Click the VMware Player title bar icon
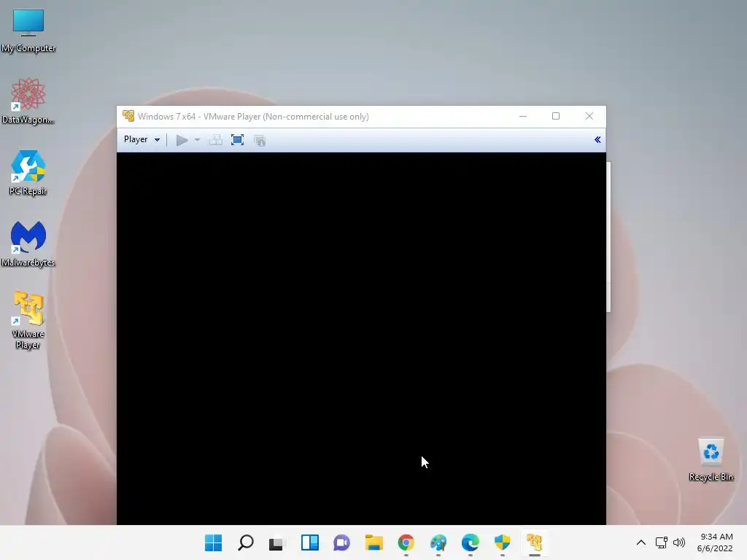Screen dimensions: 747x560 [128, 116]
